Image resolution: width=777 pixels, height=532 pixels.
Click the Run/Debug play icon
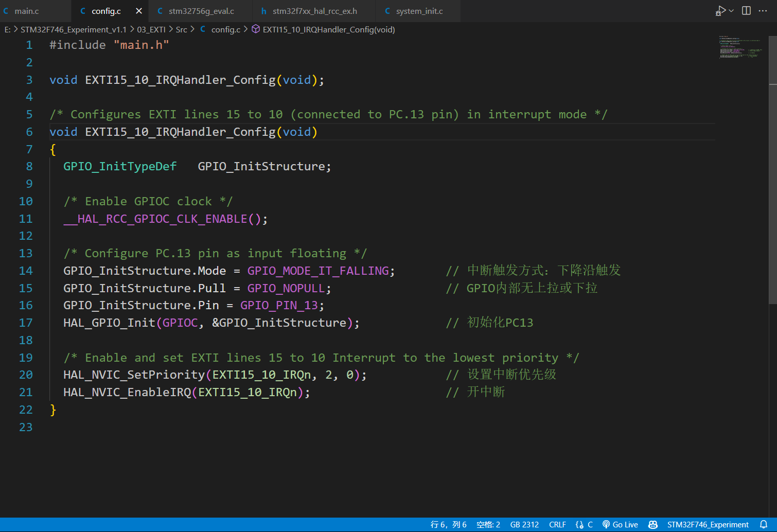tap(720, 11)
